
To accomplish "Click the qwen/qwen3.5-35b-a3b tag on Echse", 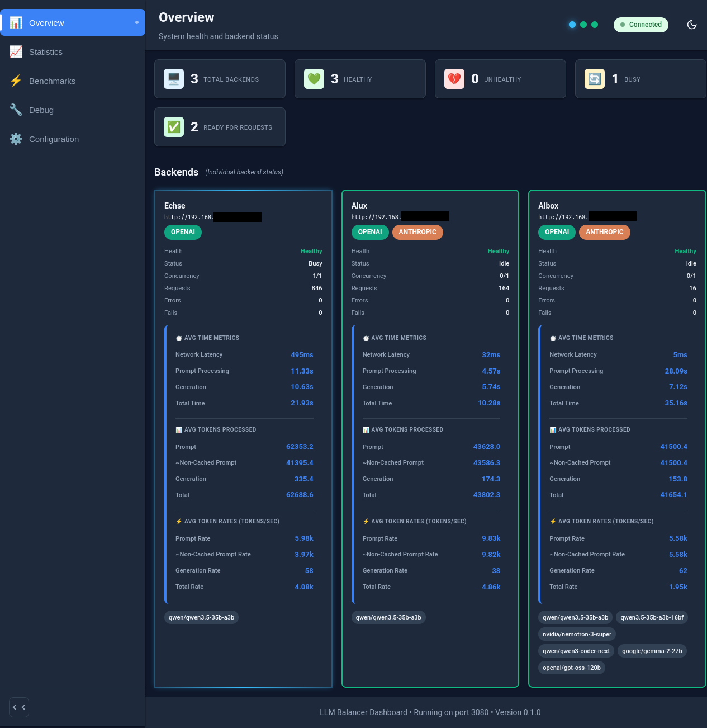I will [x=202, y=617].
